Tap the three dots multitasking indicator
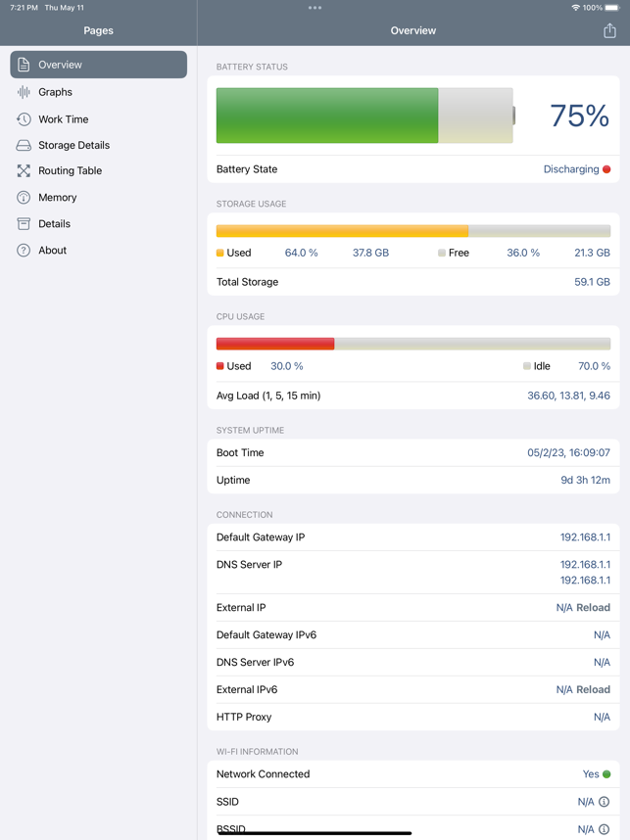This screenshot has height=840, width=630. [315, 8]
